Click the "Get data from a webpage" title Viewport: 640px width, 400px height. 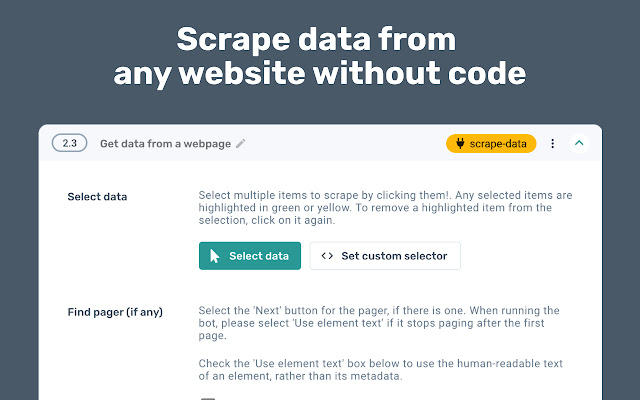click(166, 144)
